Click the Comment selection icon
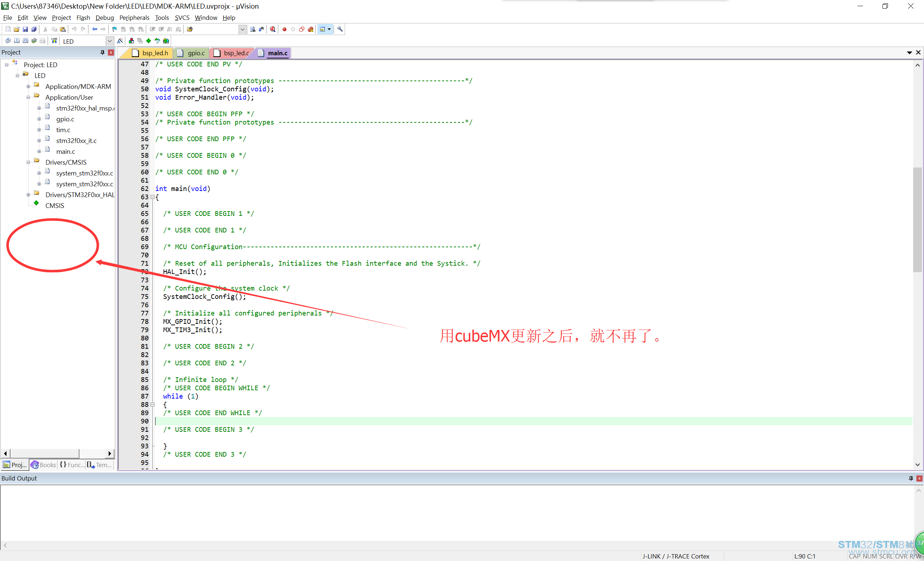The width and height of the screenshot is (924, 561). coord(170,29)
